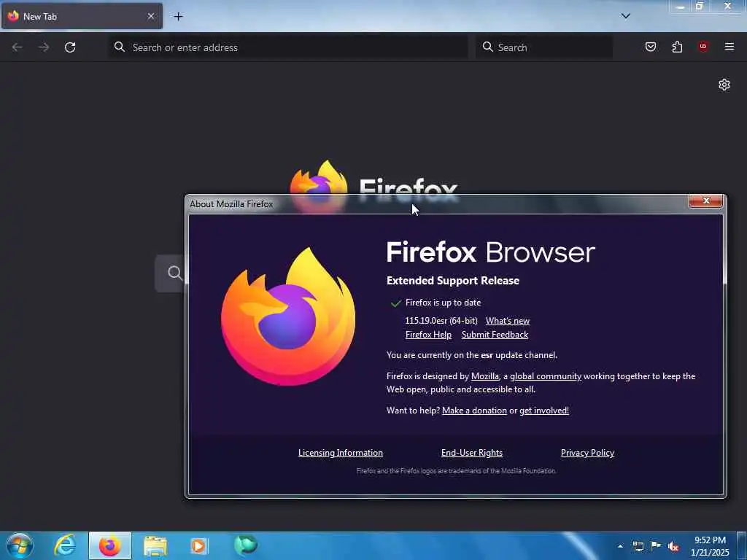Viewport: 747px width, 560px height.
Task: Open the uBlock Origin extension icon
Action: [703, 47]
